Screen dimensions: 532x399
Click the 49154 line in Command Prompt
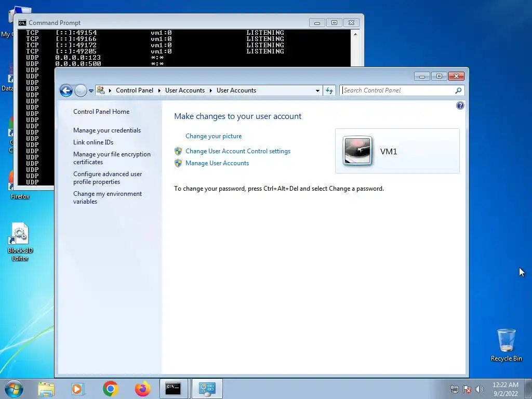155,33
